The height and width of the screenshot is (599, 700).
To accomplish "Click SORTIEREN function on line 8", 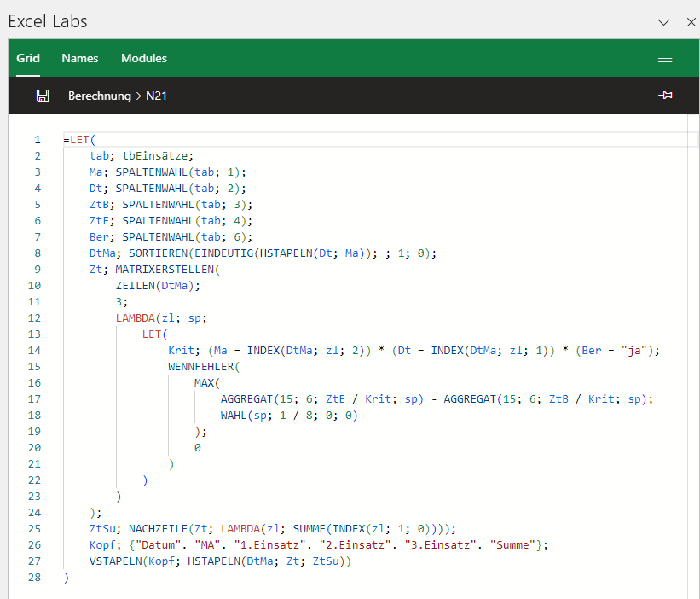I will [158, 253].
